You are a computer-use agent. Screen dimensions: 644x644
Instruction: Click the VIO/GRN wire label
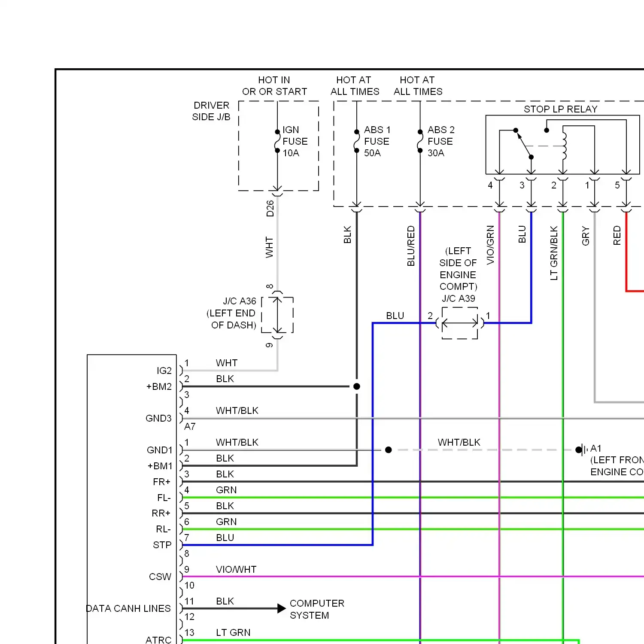(x=490, y=245)
